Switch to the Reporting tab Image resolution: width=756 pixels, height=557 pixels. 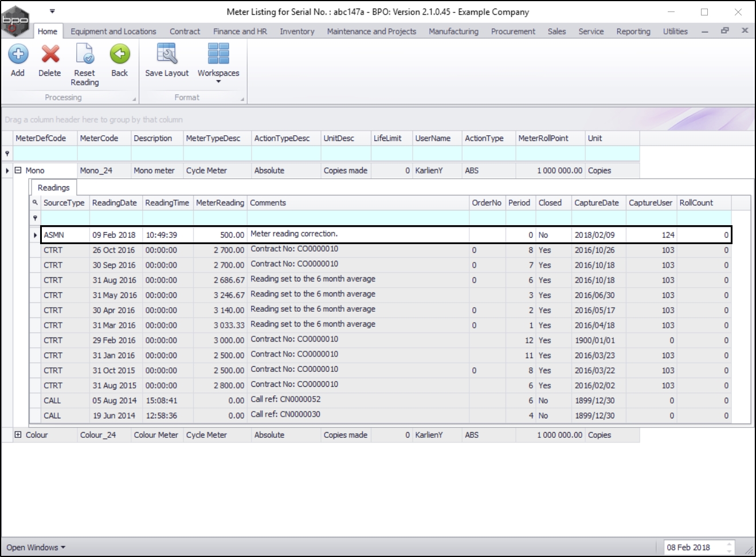click(633, 32)
